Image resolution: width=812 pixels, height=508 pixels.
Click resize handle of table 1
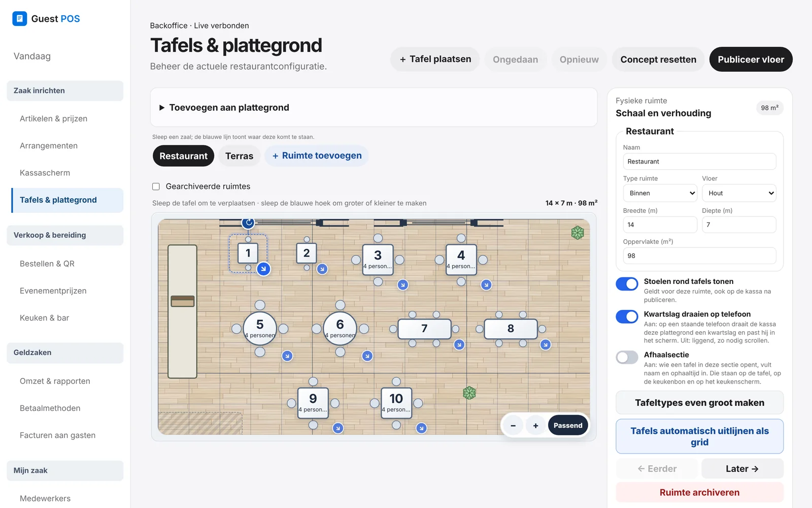click(x=263, y=269)
